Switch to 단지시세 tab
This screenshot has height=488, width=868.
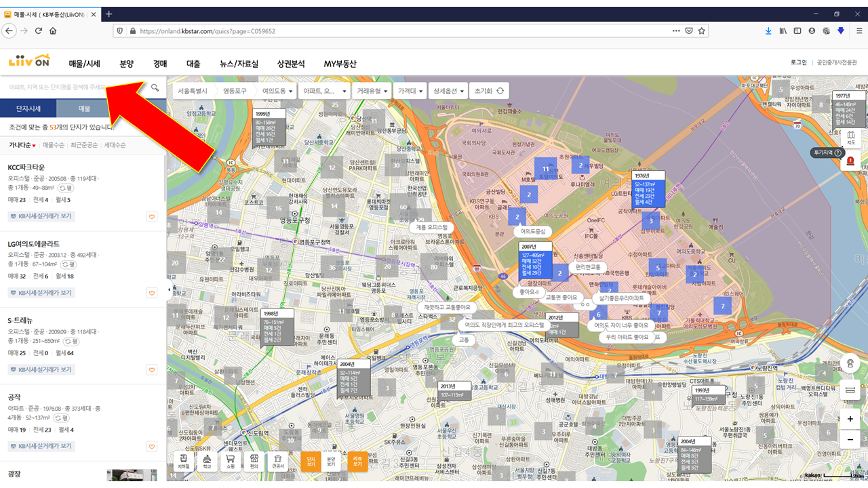pyautogui.click(x=28, y=108)
